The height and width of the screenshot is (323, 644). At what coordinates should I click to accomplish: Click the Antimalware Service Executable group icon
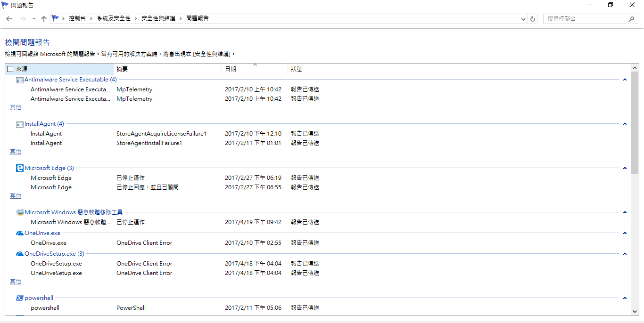click(x=20, y=80)
